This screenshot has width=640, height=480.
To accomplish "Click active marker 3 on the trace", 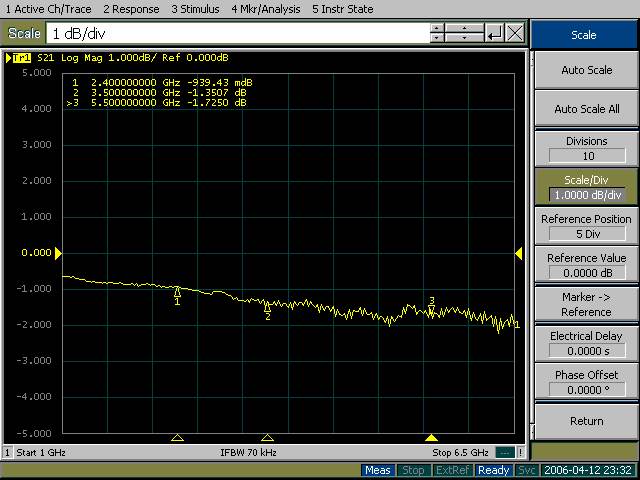I will click(431, 310).
